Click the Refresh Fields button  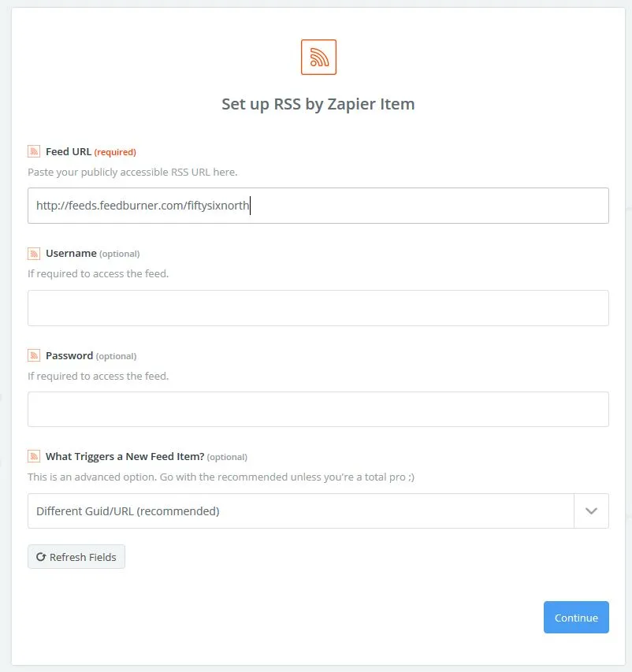point(76,557)
